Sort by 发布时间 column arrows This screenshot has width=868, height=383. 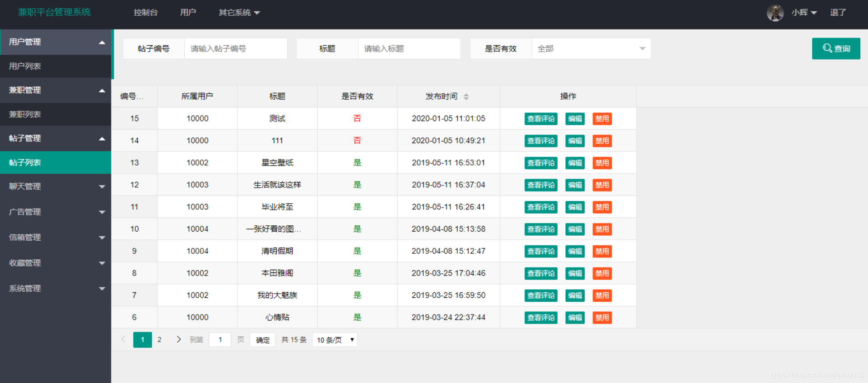[x=466, y=97]
